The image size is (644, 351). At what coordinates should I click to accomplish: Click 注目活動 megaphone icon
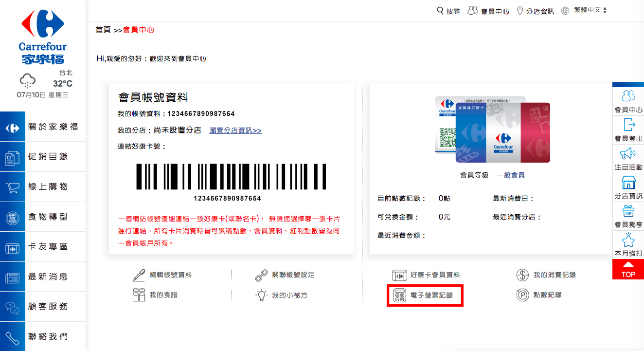click(628, 154)
